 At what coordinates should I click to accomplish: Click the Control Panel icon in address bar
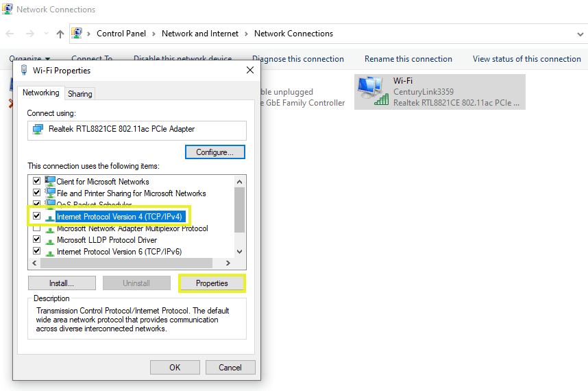tap(77, 34)
